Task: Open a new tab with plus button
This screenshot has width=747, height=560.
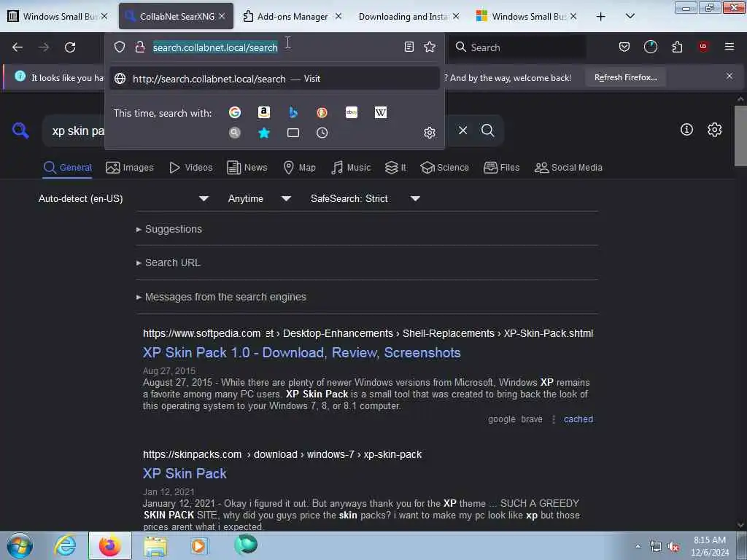Action: point(601,16)
